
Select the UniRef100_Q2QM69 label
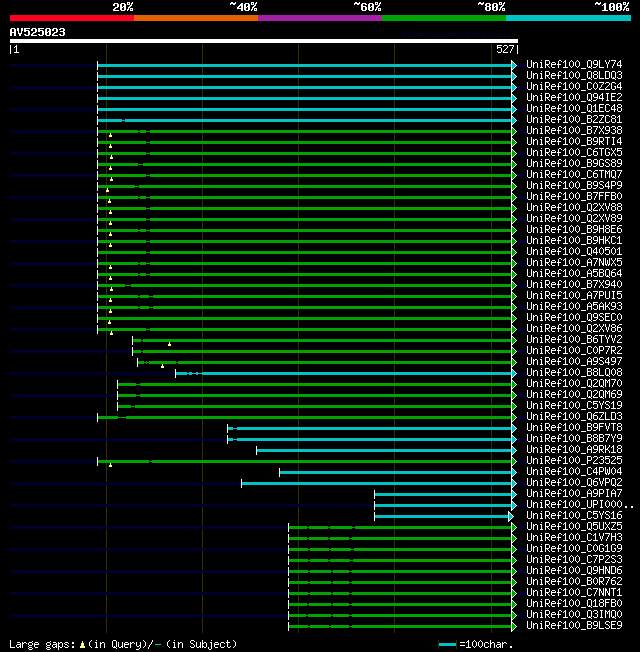(574, 395)
